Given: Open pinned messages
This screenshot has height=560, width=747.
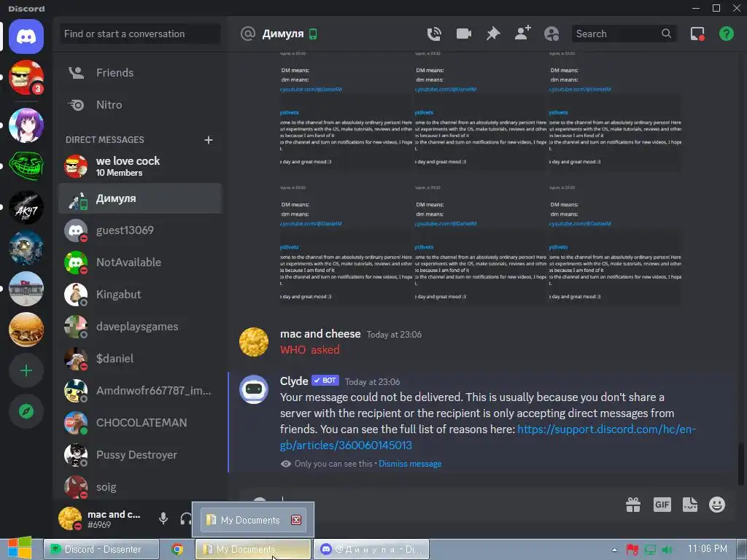Looking at the screenshot, I should point(493,34).
